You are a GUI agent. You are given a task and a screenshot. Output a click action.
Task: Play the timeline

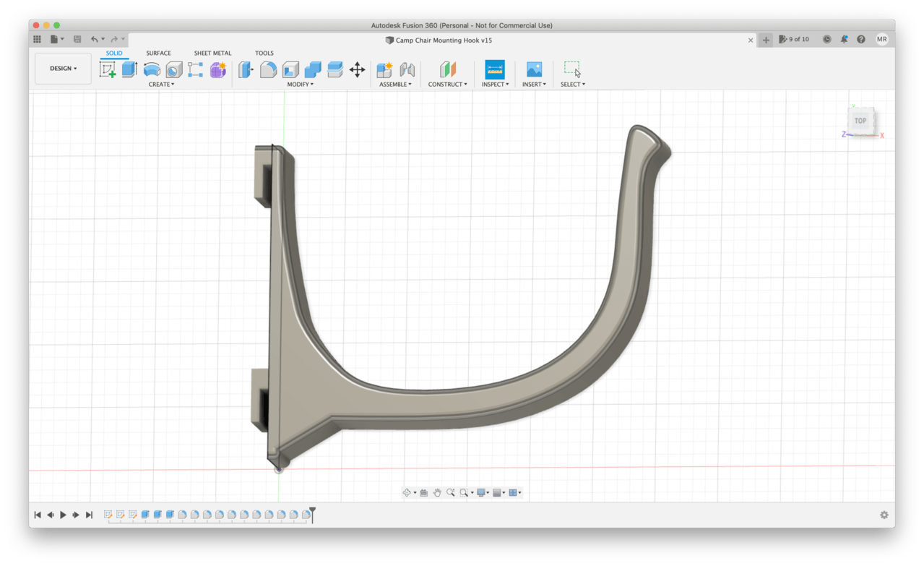(x=63, y=515)
